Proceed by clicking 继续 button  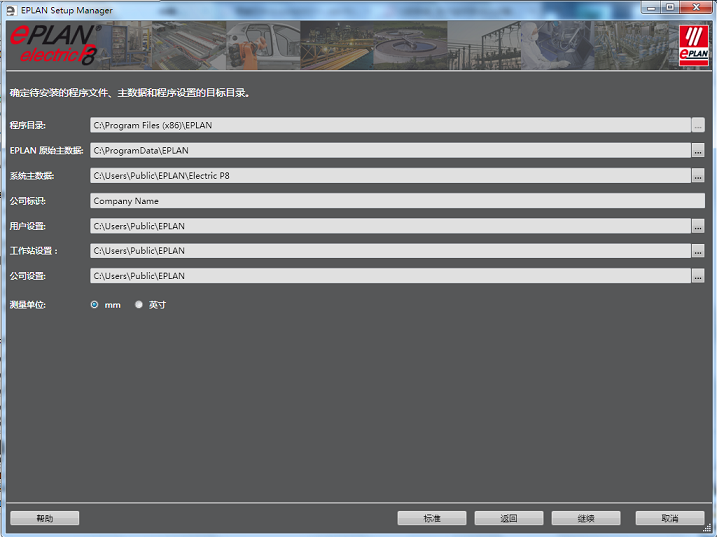pos(586,518)
